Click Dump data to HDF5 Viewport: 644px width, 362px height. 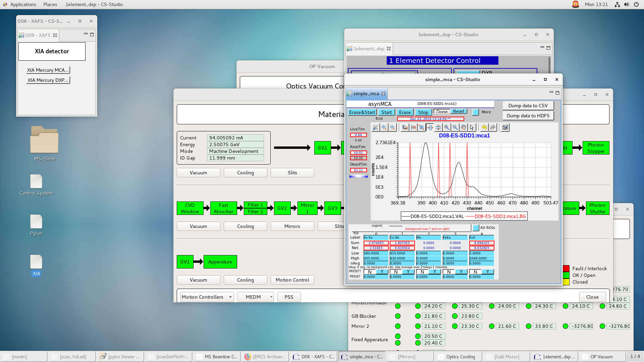tap(528, 116)
